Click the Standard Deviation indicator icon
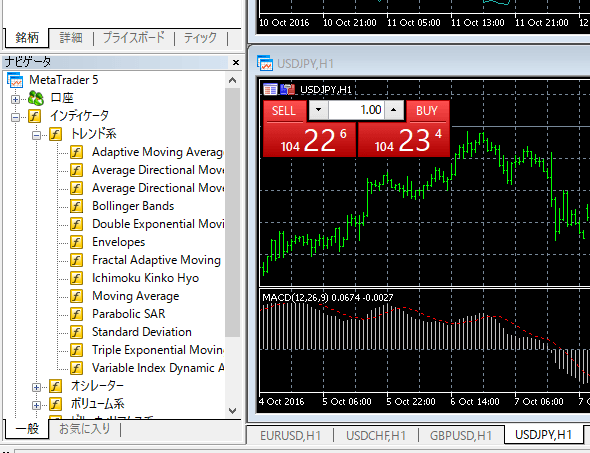The height and width of the screenshot is (453, 590). pos(76,332)
